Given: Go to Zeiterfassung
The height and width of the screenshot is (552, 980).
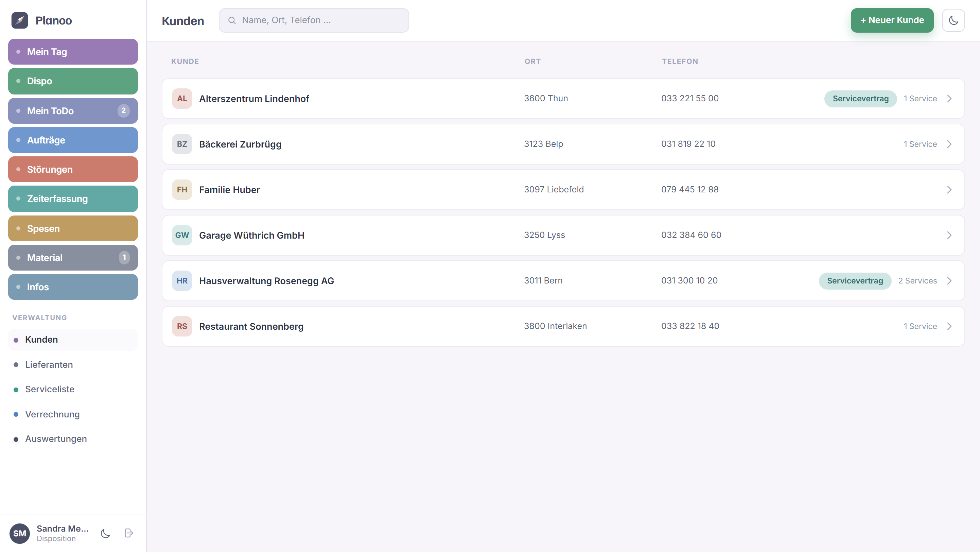Looking at the screenshot, I should point(73,199).
